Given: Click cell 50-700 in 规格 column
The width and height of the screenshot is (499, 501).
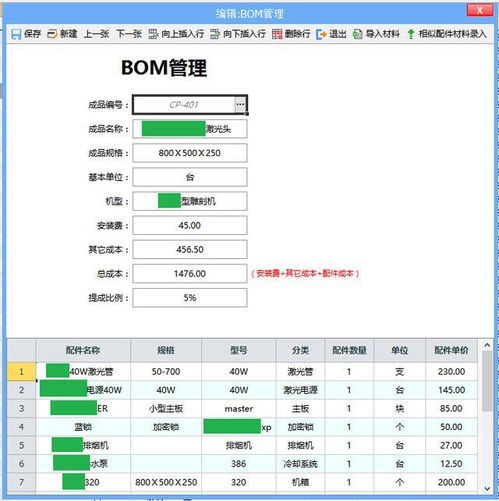Looking at the screenshot, I should (166, 371).
